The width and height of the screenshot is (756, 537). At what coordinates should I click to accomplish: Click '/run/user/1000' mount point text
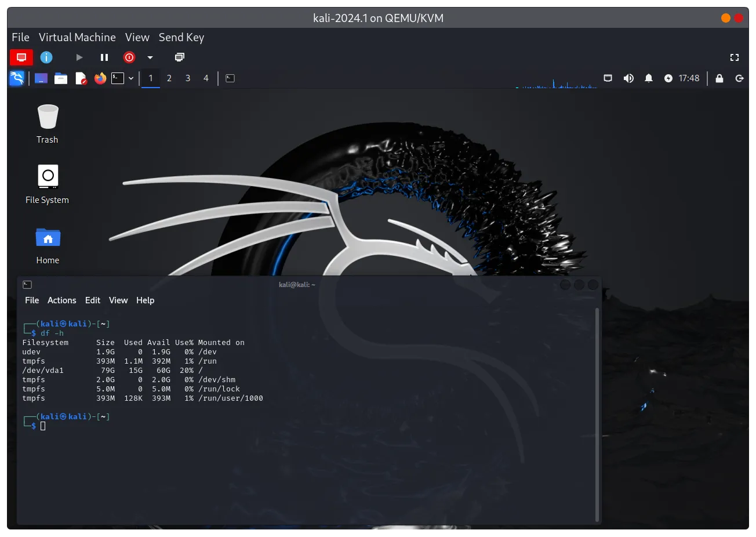(x=231, y=398)
